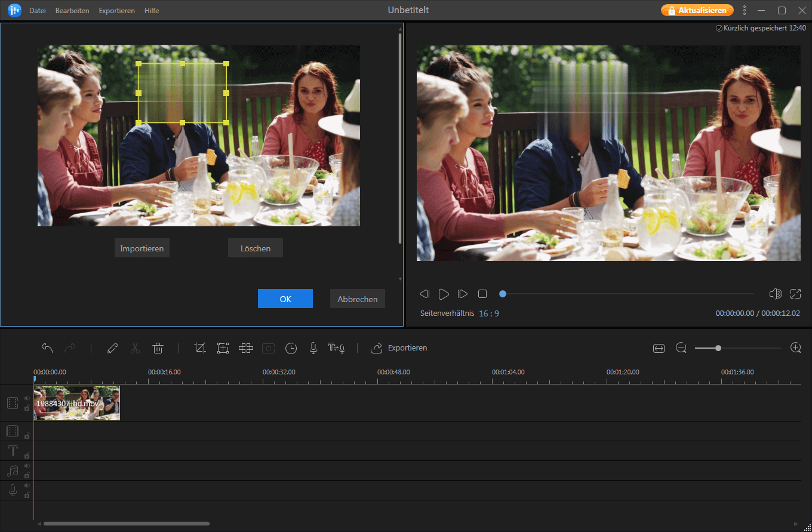Click the voiceover microphone toolbar icon
The height and width of the screenshot is (532, 812).
313,348
